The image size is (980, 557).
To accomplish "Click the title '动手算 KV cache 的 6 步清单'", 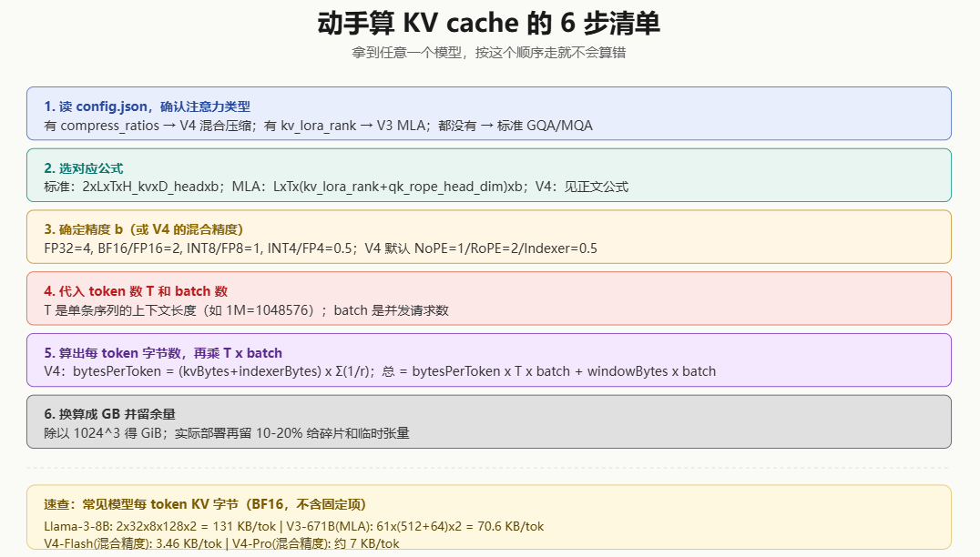I will [489, 23].
